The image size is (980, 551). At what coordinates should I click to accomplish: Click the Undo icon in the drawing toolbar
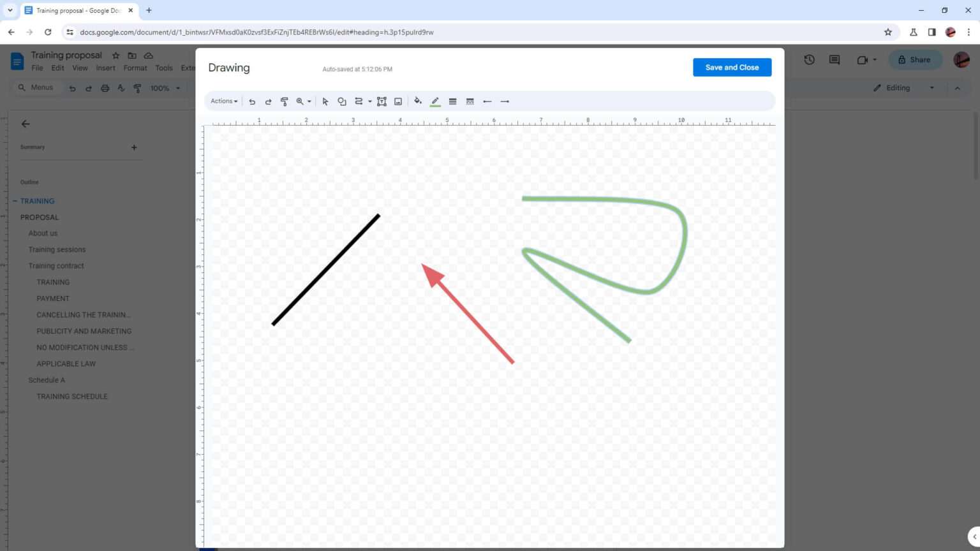point(252,101)
